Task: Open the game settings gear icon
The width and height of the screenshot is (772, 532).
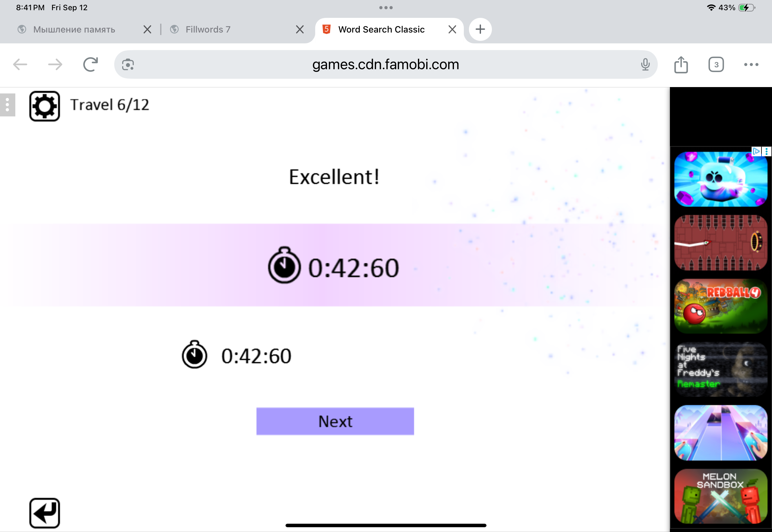Action: pos(44,106)
